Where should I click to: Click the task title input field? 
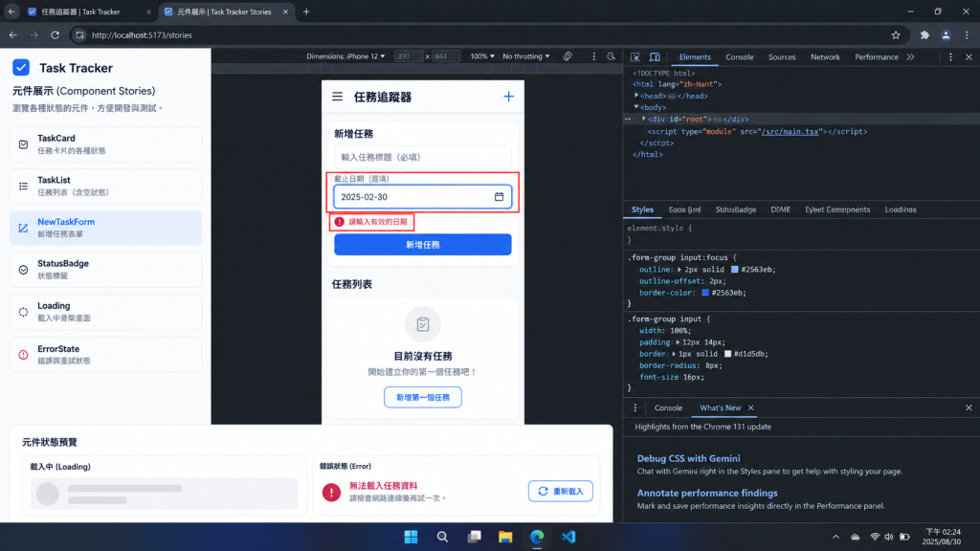coord(422,158)
